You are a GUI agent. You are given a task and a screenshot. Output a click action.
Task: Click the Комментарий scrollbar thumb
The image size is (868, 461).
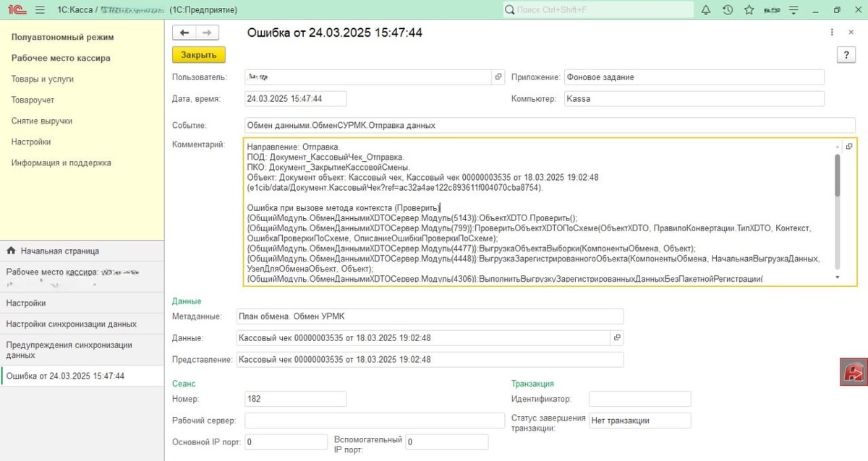(x=838, y=176)
